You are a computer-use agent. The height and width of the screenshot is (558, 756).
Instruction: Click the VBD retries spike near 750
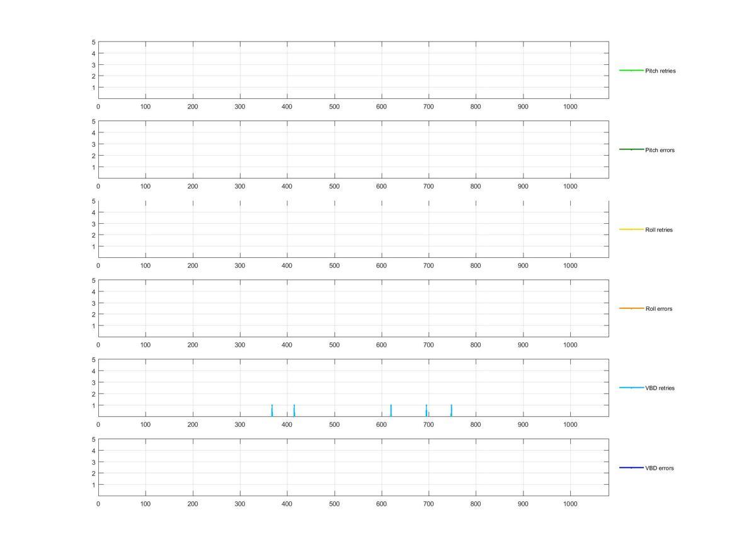pyautogui.click(x=452, y=410)
